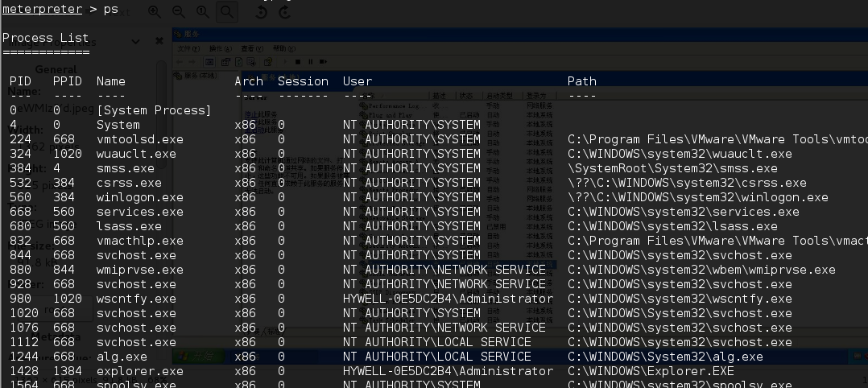
Task: Click the 'Process List' heading
Action: pyautogui.click(x=45, y=38)
